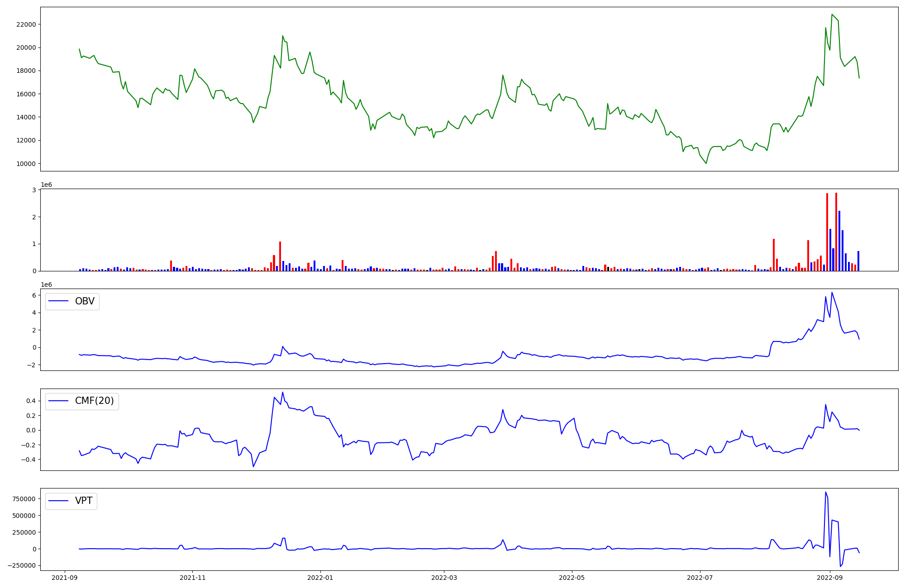This screenshot has height=588, width=905.
Task: Click the 2022-01 x-axis date label
Action: point(320,577)
